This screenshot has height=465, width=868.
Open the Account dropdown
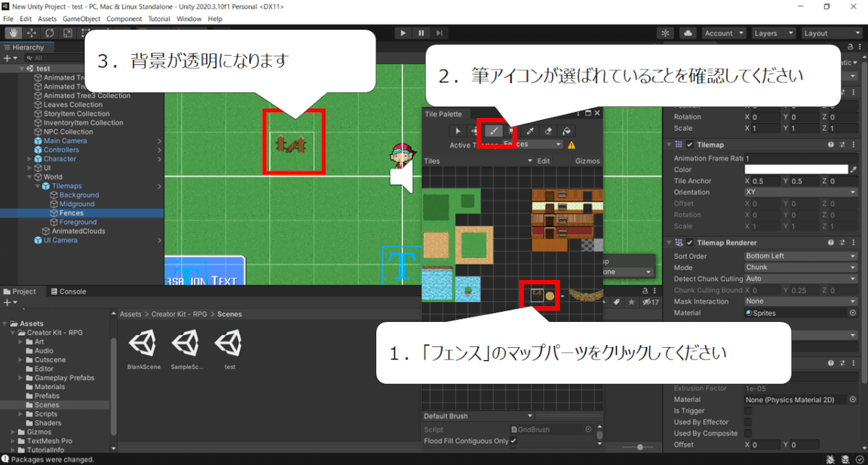coord(723,33)
